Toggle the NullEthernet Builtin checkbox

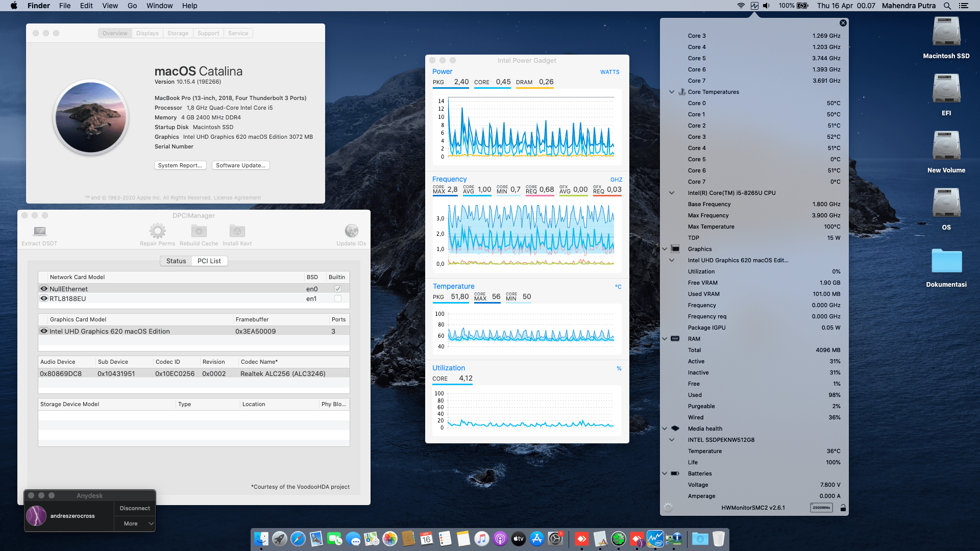[337, 288]
